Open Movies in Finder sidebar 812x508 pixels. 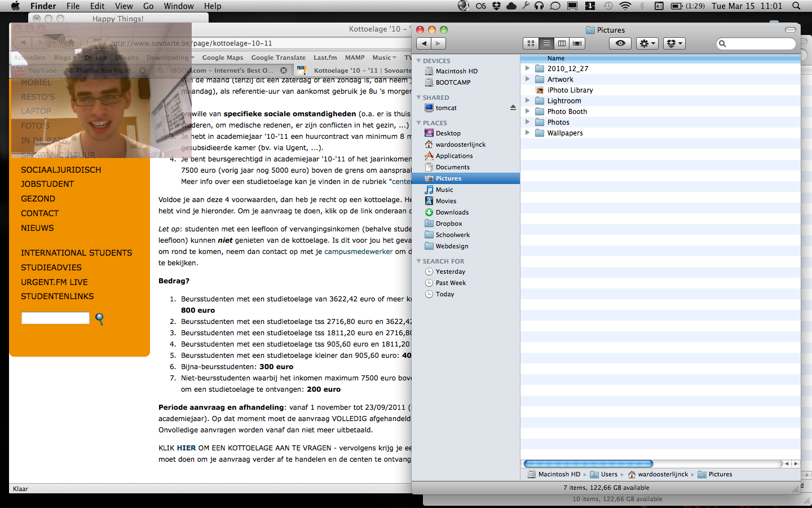446,201
